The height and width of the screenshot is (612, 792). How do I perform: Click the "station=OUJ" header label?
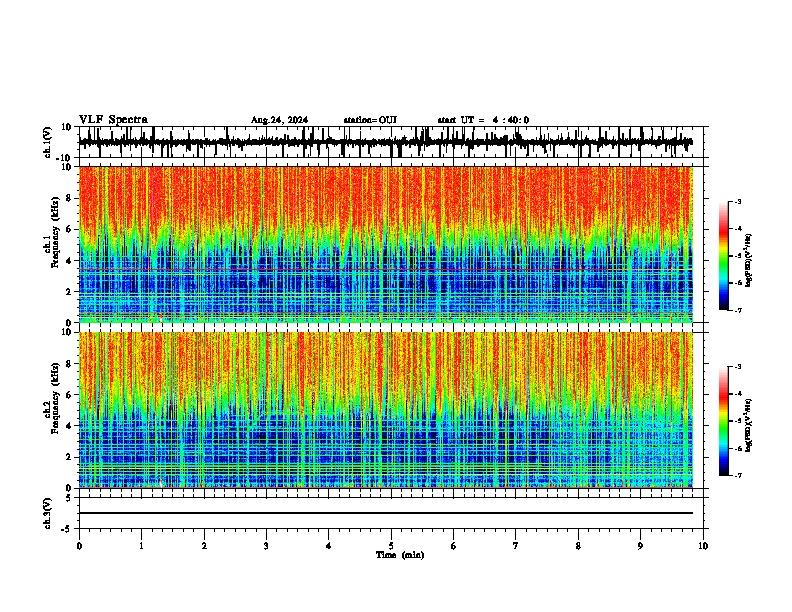coord(370,120)
